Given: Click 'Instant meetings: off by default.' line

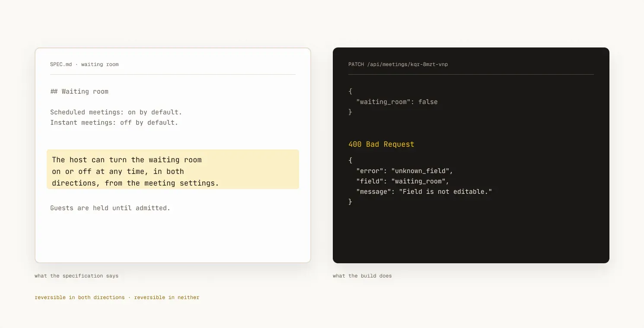Looking at the screenshot, I should (114, 123).
